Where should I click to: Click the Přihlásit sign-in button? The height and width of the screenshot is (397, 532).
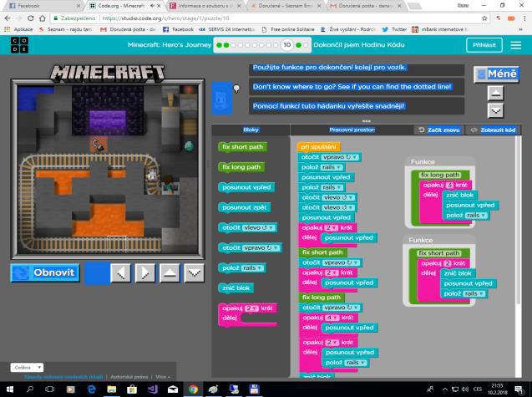tap(484, 45)
